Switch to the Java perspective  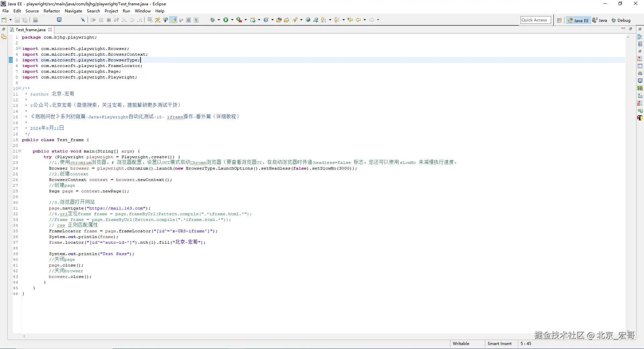click(x=600, y=20)
